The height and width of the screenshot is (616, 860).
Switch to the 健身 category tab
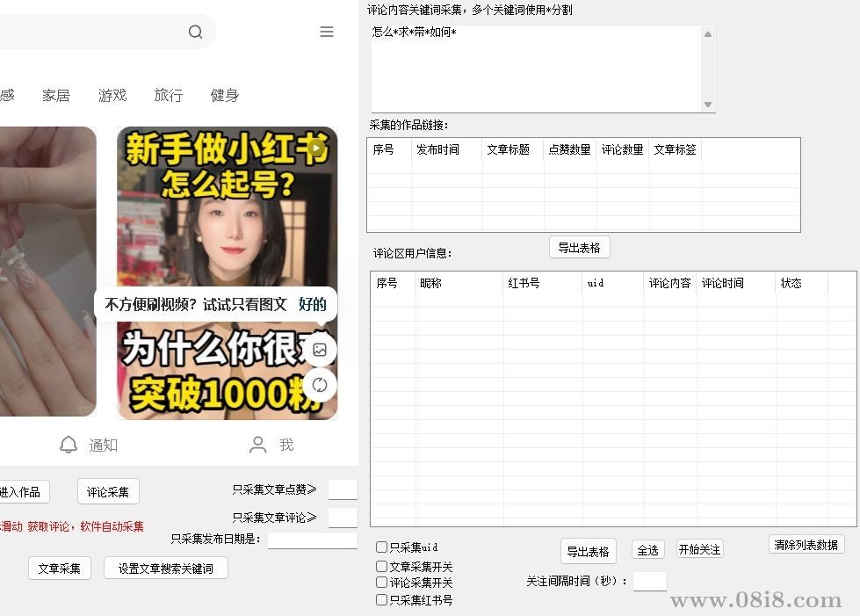point(224,95)
